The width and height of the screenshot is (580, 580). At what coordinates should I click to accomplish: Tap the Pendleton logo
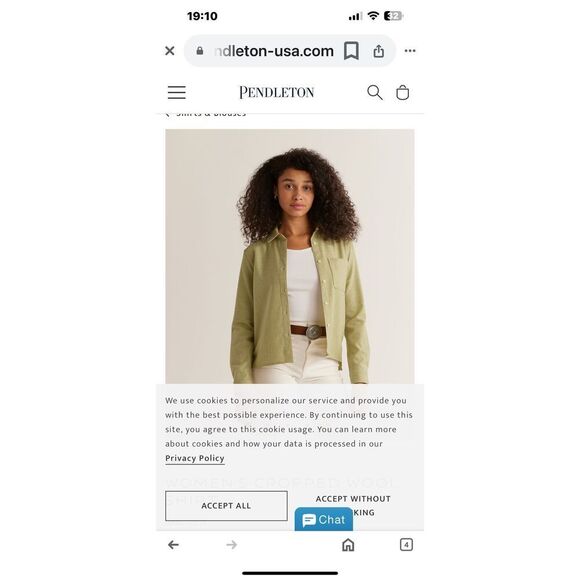pyautogui.click(x=277, y=92)
